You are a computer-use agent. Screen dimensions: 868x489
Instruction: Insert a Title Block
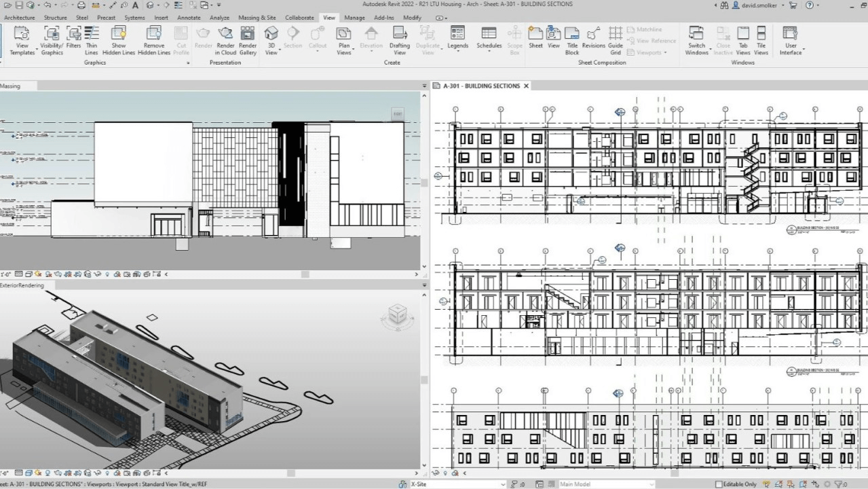(x=572, y=40)
